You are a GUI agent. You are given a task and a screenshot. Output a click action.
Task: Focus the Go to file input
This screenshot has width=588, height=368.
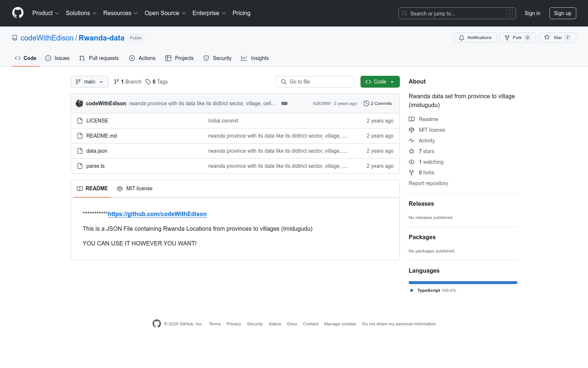tap(315, 82)
